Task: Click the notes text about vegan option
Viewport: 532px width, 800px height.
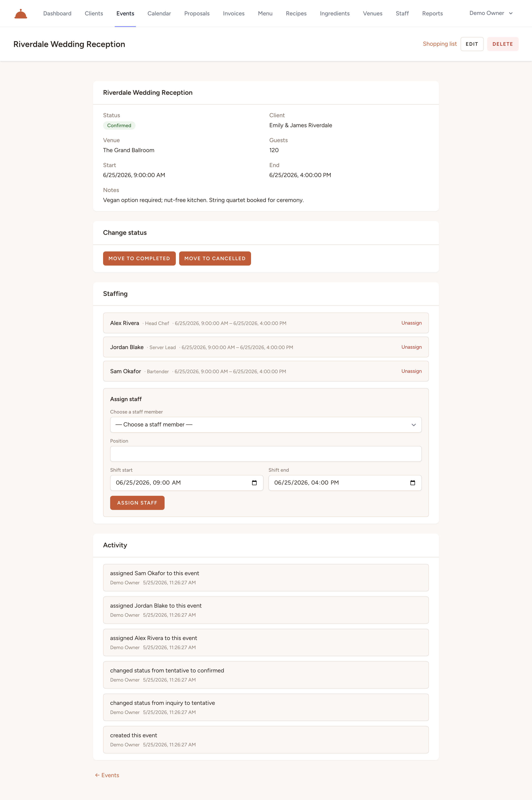Action: pos(203,200)
